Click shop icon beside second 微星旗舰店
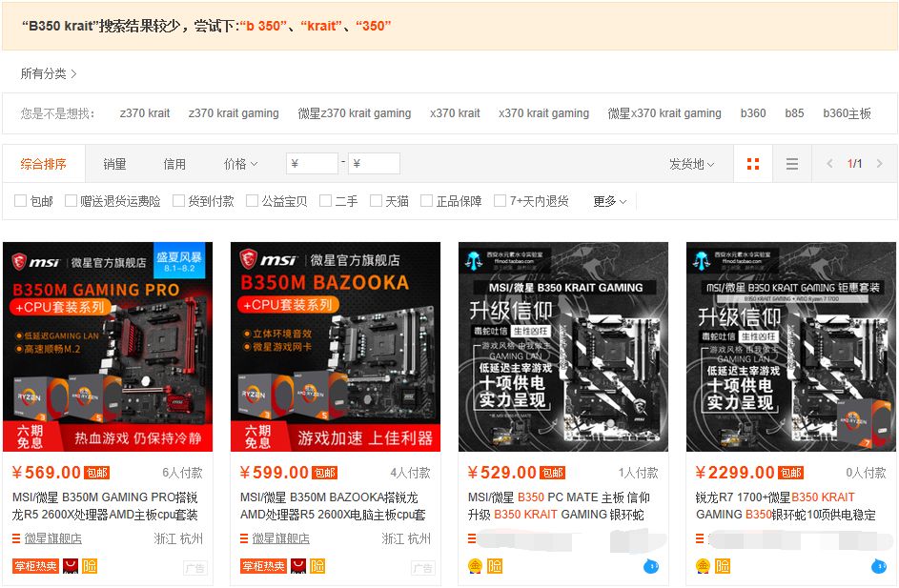Image resolution: width=899 pixels, height=588 pixels. click(244, 538)
